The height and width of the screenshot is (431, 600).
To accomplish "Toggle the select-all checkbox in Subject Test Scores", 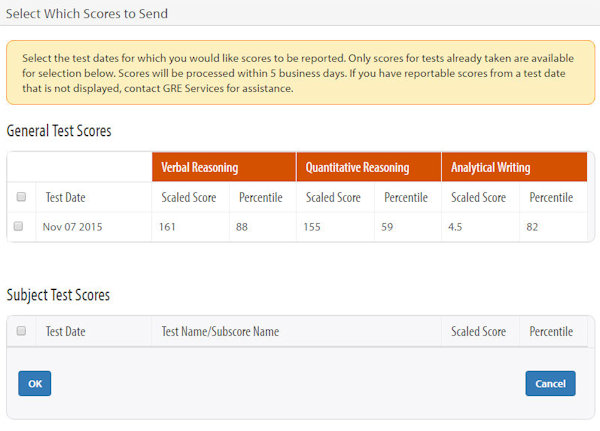I will pos(21,331).
